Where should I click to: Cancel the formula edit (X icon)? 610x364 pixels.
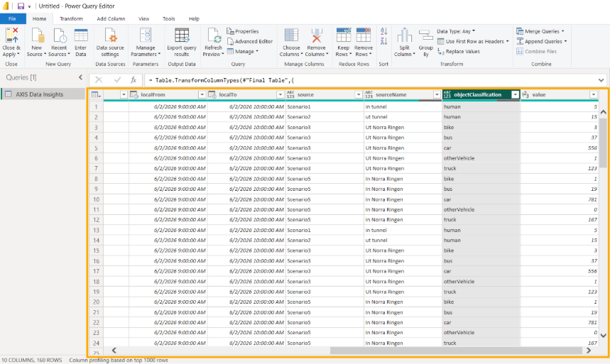coord(99,80)
